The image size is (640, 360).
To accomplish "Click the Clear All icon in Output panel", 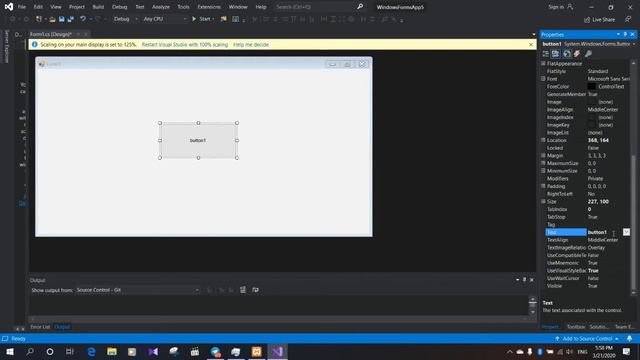I will click(243, 290).
